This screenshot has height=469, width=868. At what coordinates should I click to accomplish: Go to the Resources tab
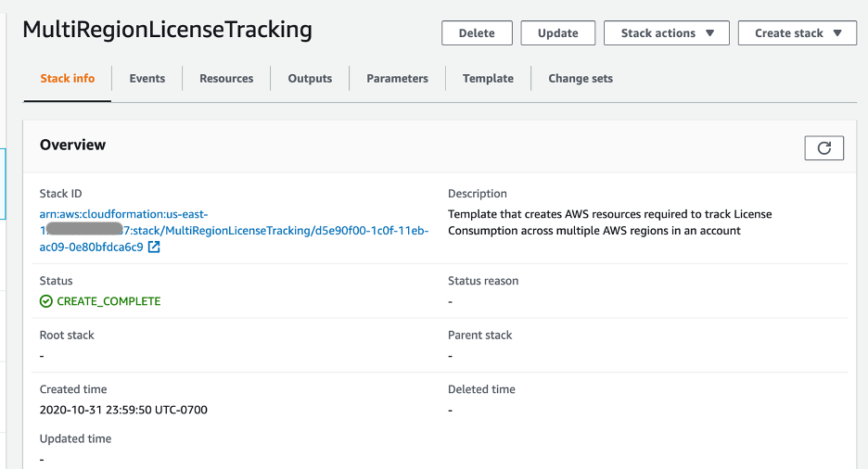(226, 79)
